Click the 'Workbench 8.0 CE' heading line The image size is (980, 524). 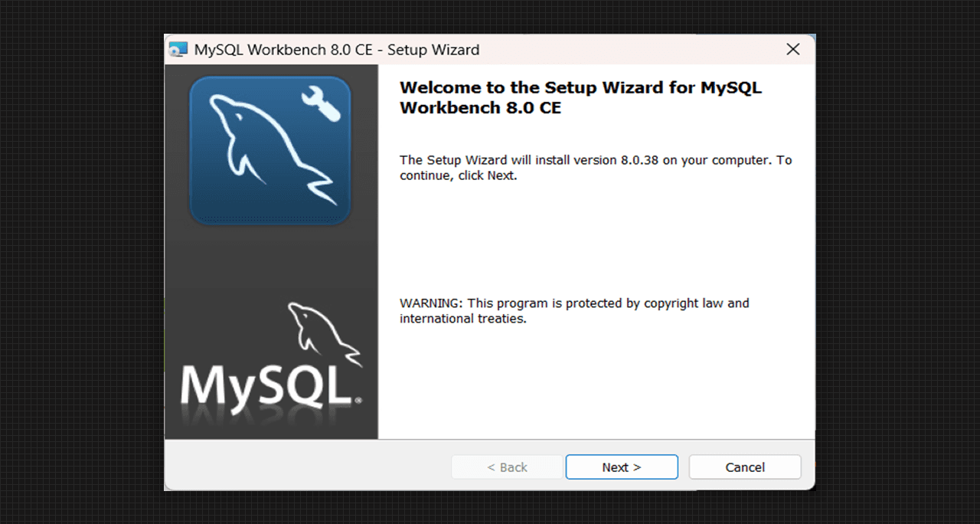pyautogui.click(x=480, y=108)
